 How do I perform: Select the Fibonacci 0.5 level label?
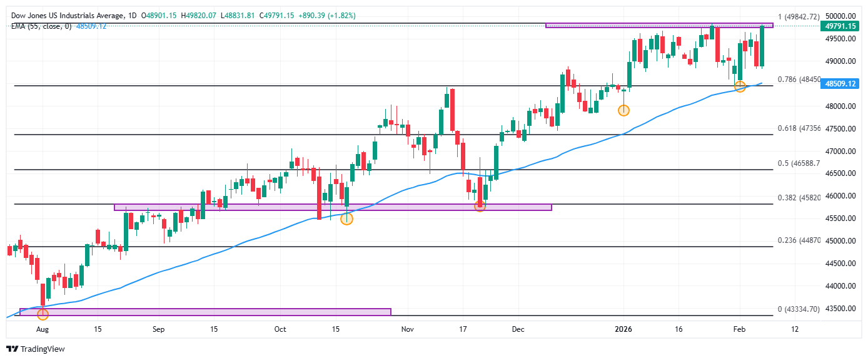point(799,163)
